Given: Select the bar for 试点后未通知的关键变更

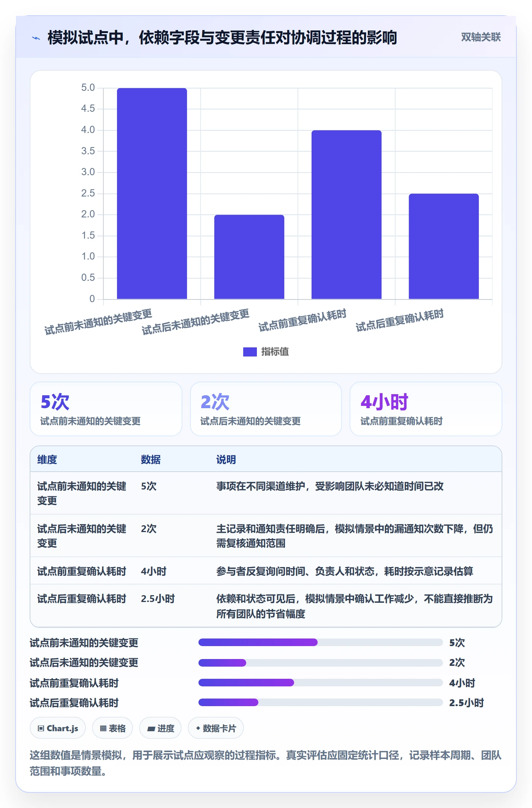Looking at the screenshot, I should point(249,257).
